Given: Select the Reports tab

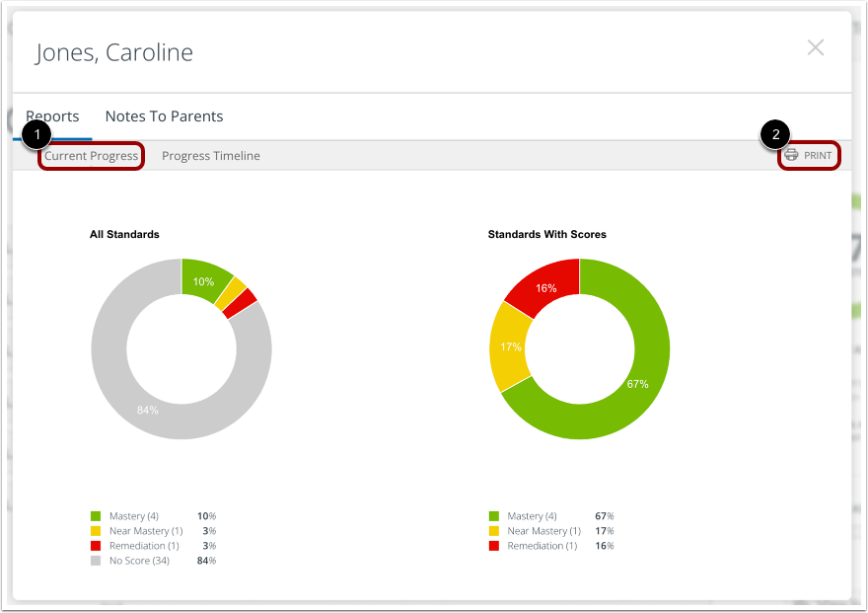Looking at the screenshot, I should click(53, 116).
